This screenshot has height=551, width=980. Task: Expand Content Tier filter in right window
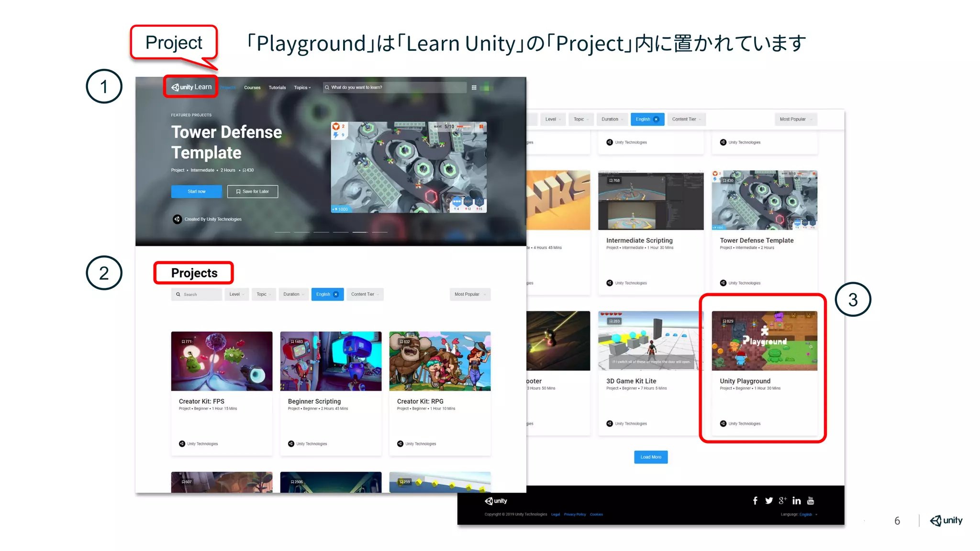[x=686, y=119]
